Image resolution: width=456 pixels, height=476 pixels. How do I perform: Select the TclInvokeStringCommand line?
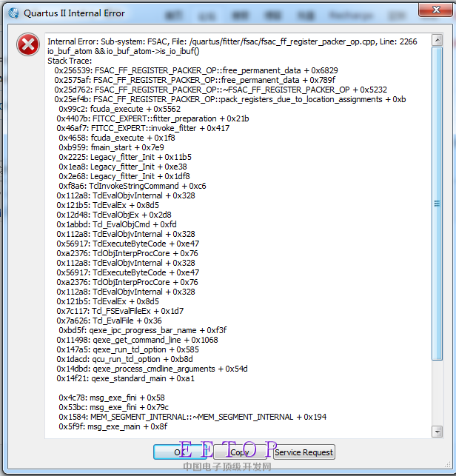133,186
